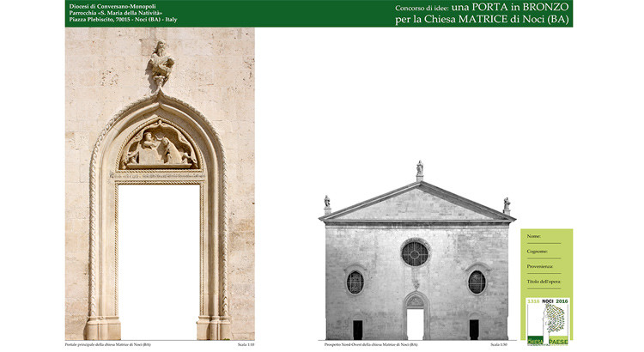Click the 'Provenienza:' field line

pos(544,273)
